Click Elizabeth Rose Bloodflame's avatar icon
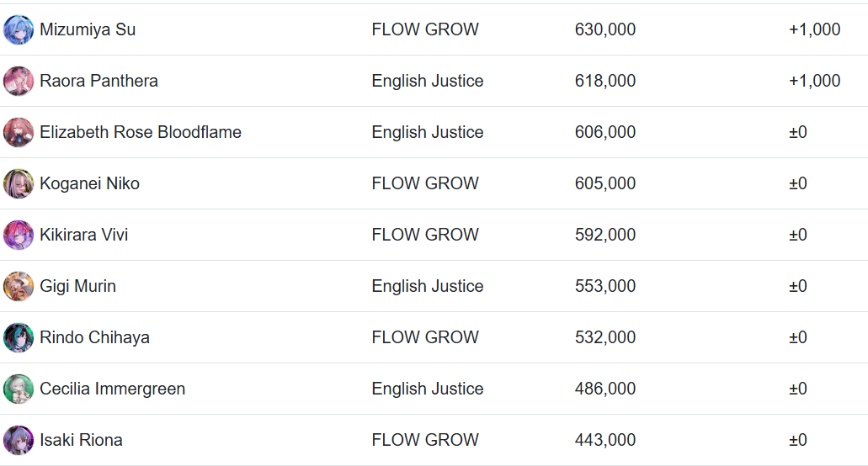 [19, 132]
